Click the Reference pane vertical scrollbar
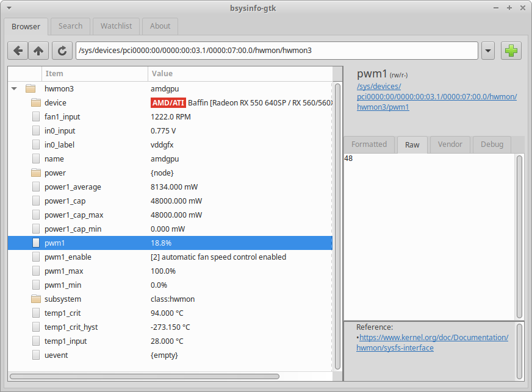Image resolution: width=532 pixels, height=392 pixels. coord(519,351)
